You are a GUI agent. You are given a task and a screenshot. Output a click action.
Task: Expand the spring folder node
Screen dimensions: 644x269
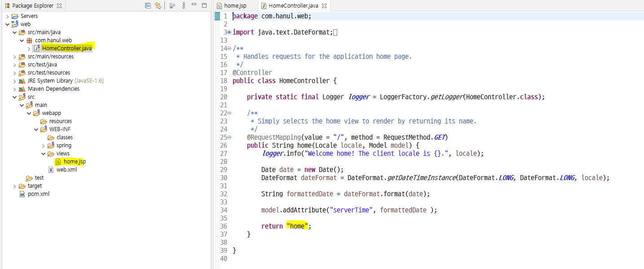click(43, 146)
